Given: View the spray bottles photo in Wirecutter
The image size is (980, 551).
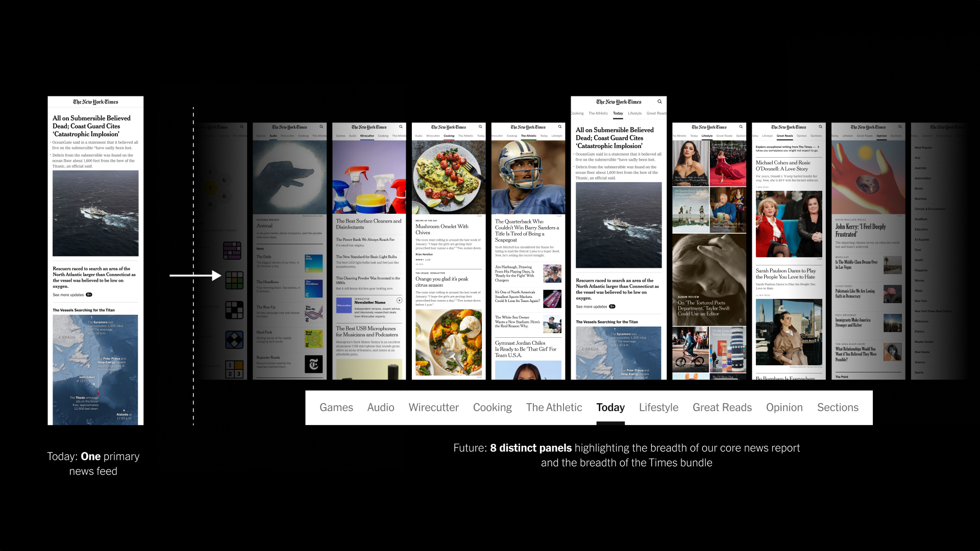Looking at the screenshot, I should pyautogui.click(x=369, y=177).
